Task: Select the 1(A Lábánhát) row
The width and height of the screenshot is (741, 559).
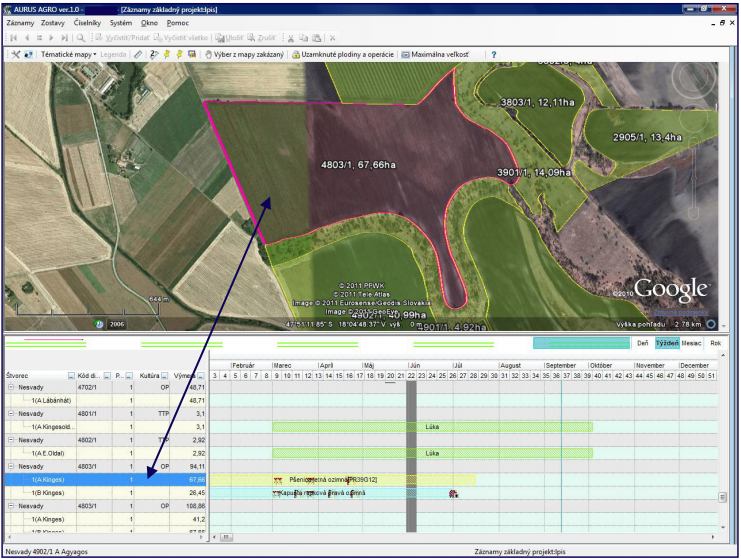Action: coord(106,400)
